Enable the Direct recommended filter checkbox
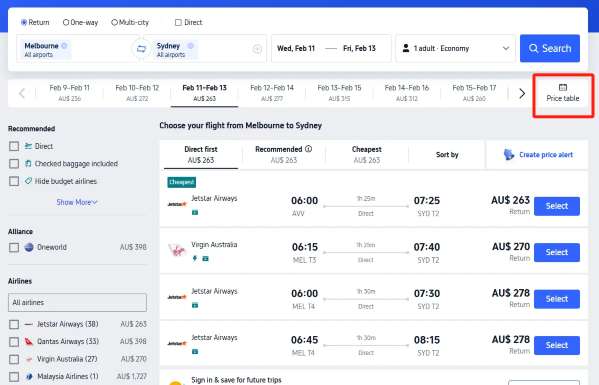 (14, 146)
